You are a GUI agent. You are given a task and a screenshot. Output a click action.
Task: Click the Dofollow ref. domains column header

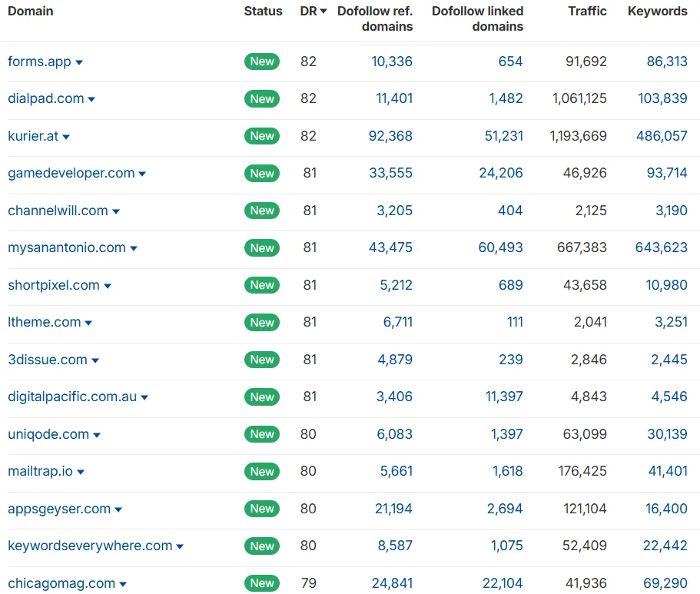pos(375,18)
